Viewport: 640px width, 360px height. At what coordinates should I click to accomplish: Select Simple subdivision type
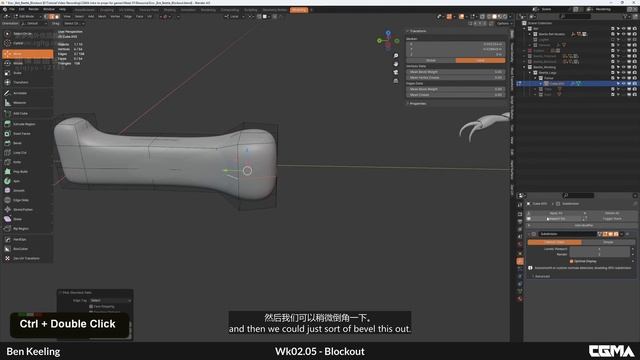pos(609,242)
